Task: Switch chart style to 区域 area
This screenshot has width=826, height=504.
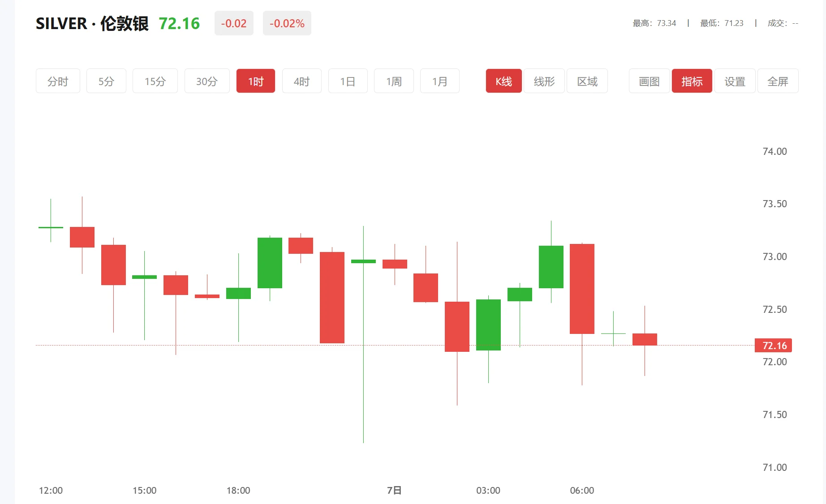Action: (587, 81)
